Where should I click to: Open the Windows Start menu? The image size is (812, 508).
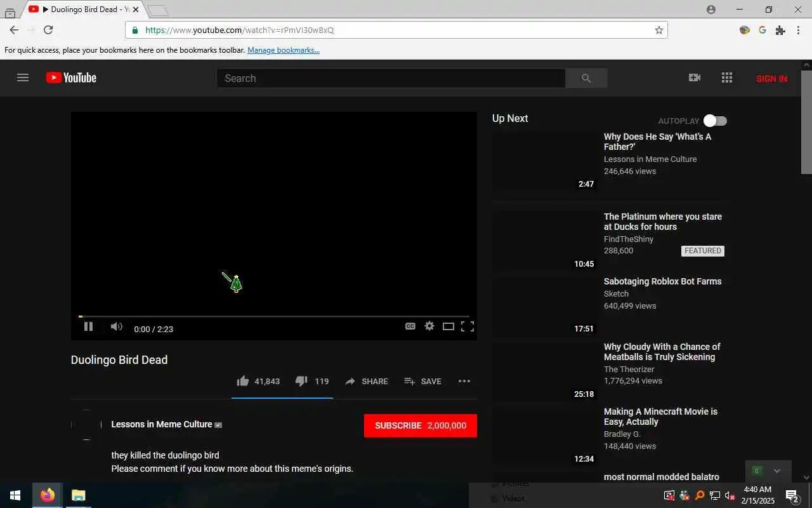click(x=15, y=495)
